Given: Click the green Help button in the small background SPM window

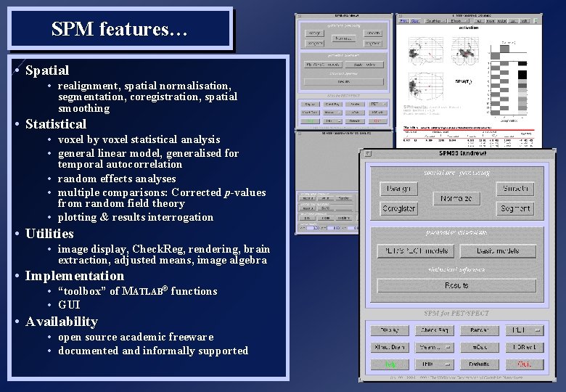Looking at the screenshot, I should click(x=310, y=121).
